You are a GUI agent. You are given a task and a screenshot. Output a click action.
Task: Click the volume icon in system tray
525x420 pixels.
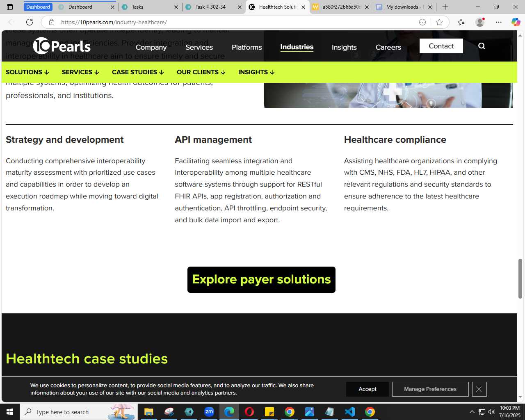coord(491,412)
